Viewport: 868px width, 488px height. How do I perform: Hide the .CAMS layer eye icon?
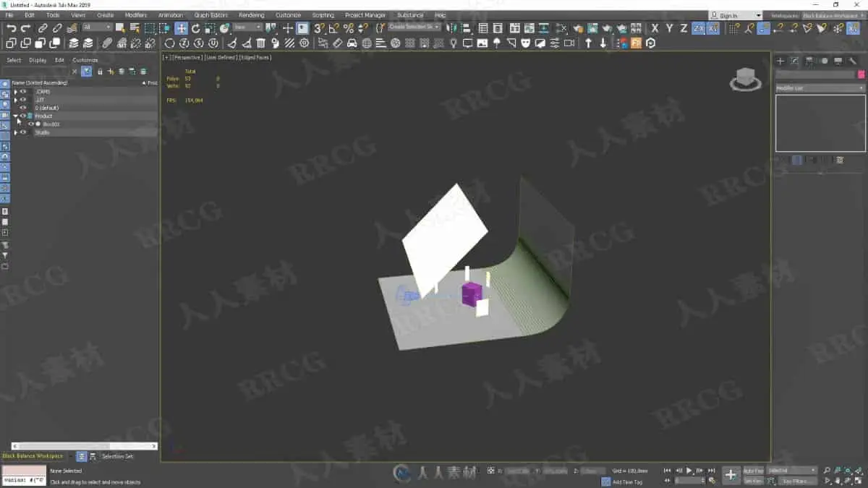(x=23, y=92)
